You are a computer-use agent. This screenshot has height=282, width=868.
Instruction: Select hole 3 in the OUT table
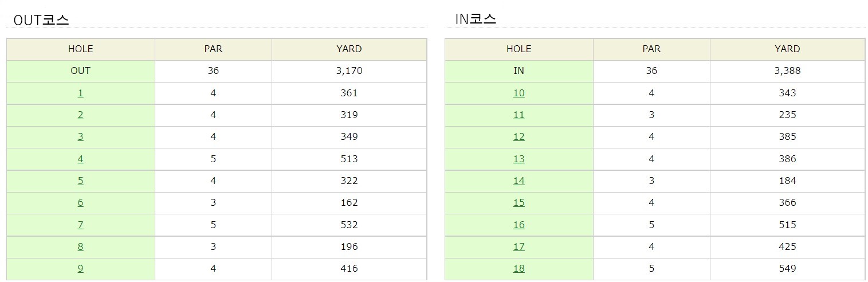point(80,136)
